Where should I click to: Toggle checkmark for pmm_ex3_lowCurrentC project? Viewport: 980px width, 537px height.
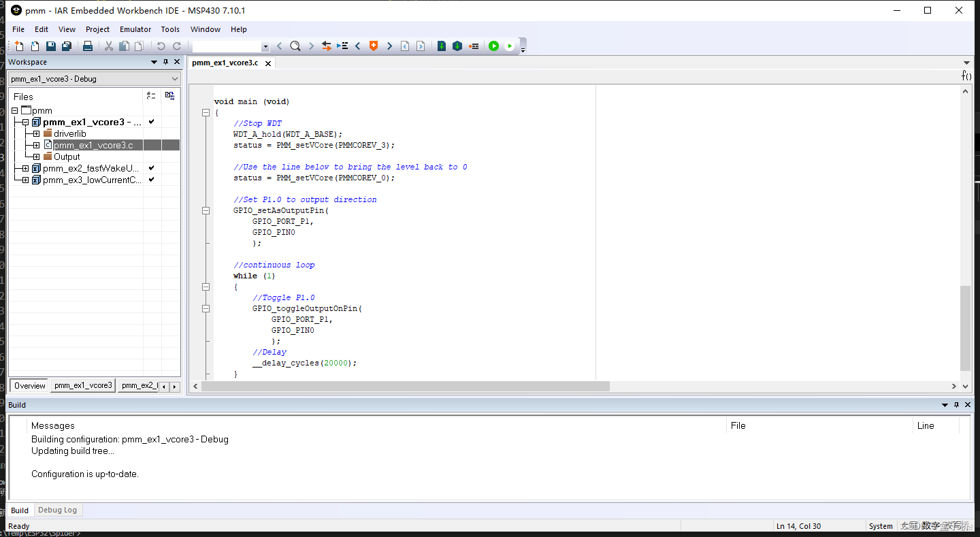pyautogui.click(x=152, y=180)
